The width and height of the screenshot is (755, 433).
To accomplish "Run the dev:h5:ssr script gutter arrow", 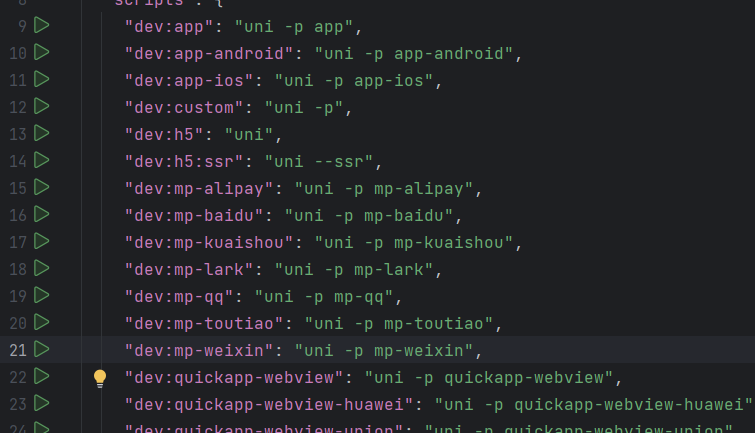I will [x=42, y=160].
